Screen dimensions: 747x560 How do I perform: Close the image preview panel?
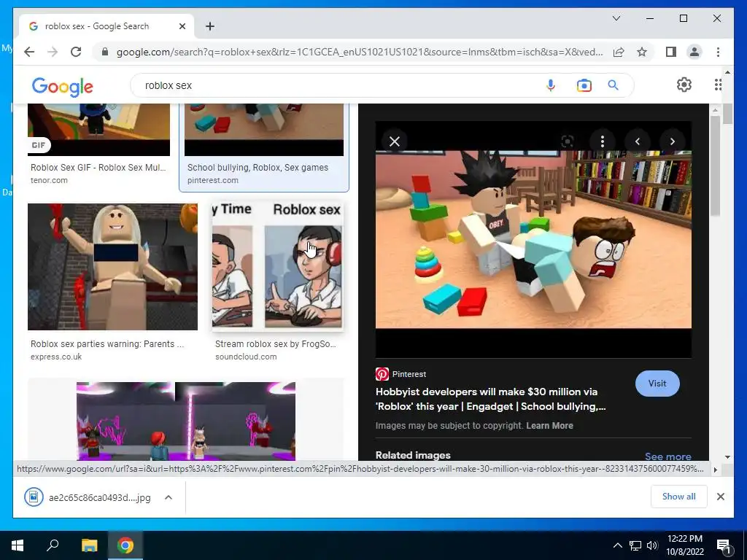(395, 141)
